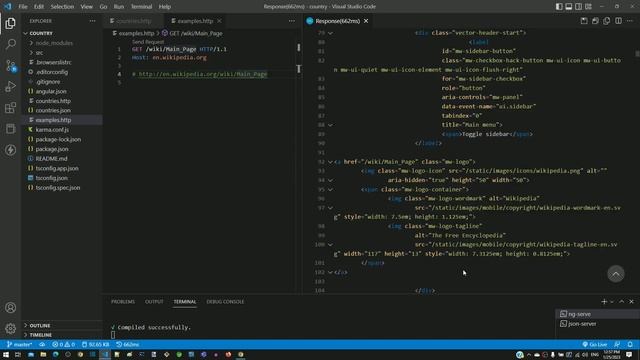Open the File menu
Image resolution: width=640 pixels, height=360 pixels.
coord(23,7)
